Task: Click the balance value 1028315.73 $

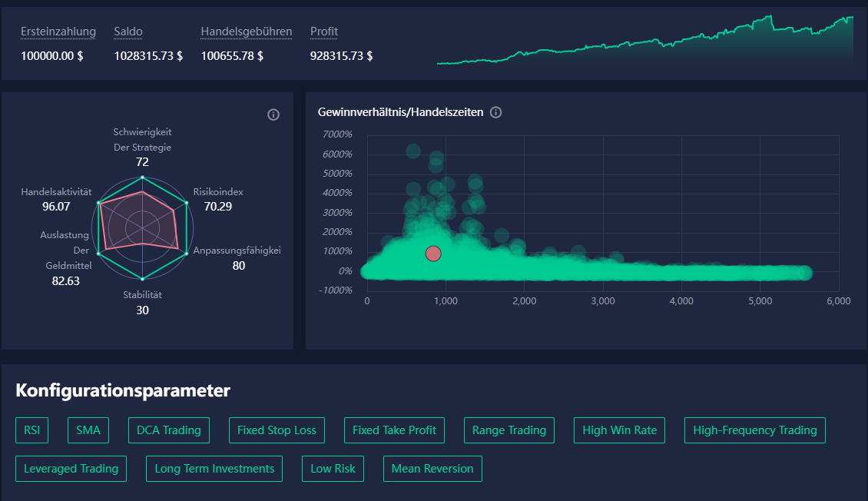Action: tap(148, 56)
